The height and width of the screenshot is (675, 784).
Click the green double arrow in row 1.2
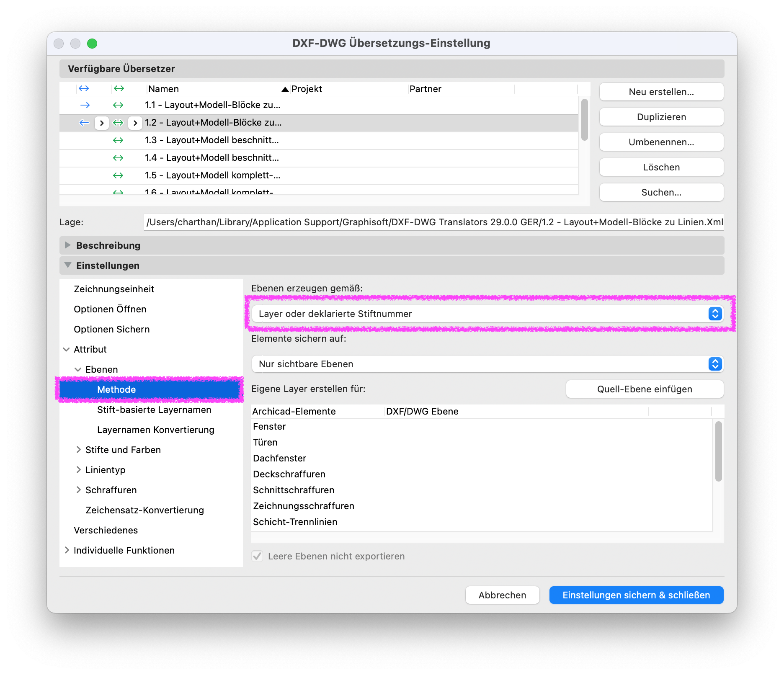(x=119, y=123)
